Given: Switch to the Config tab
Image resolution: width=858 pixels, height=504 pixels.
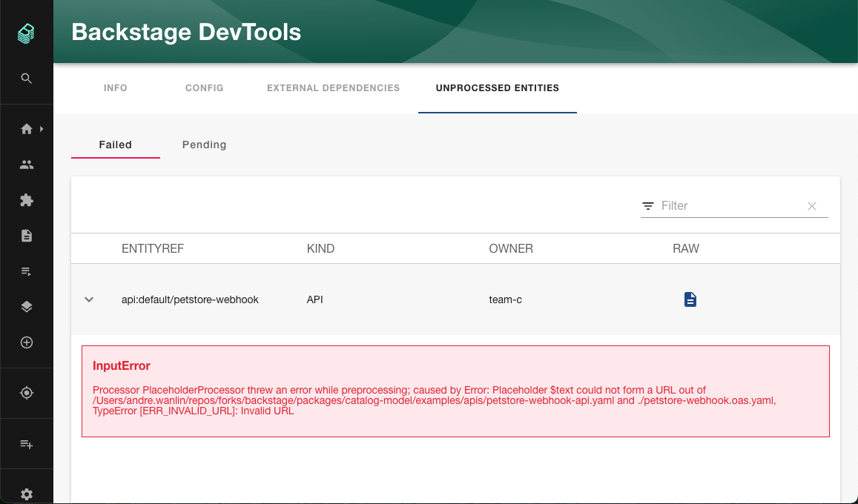Looking at the screenshot, I should 204,88.
